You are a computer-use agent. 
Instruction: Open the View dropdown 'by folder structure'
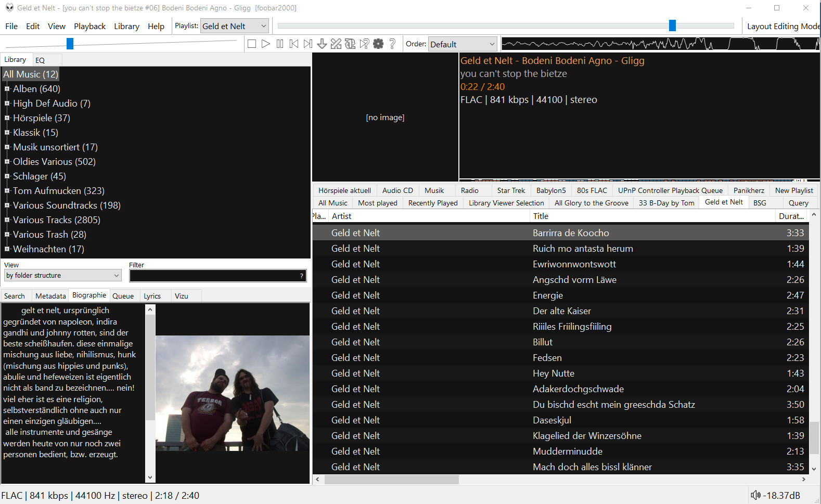pos(63,275)
